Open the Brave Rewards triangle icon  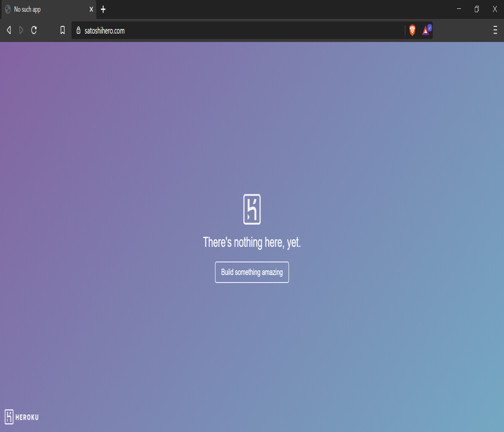(426, 30)
